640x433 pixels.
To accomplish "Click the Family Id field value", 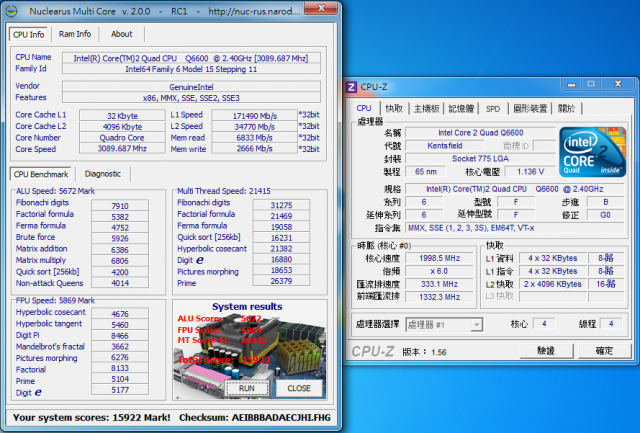I will point(191,69).
